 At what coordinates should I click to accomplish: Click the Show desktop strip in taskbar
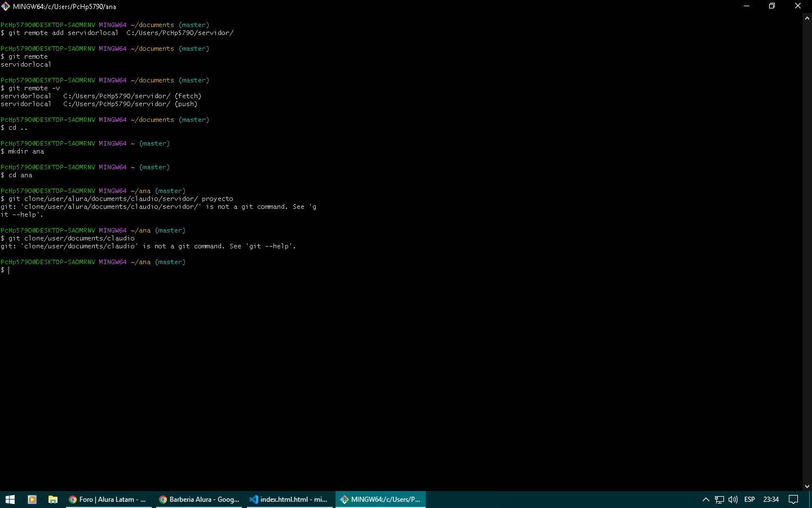coord(810,500)
